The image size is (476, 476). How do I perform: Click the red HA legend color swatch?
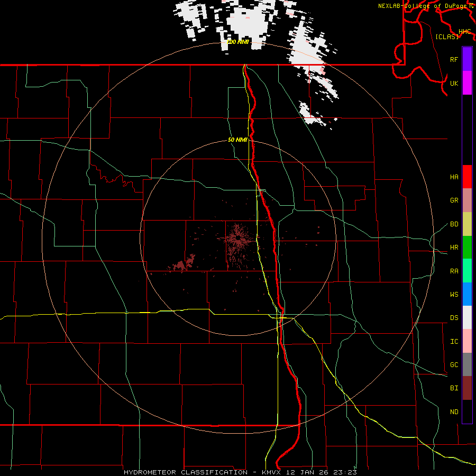467,177
